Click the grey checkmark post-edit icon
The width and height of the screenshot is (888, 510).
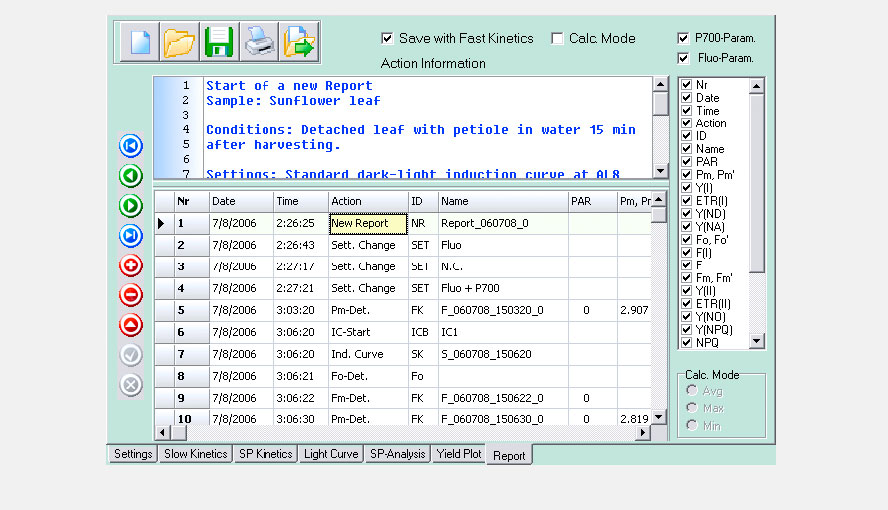tap(130, 355)
